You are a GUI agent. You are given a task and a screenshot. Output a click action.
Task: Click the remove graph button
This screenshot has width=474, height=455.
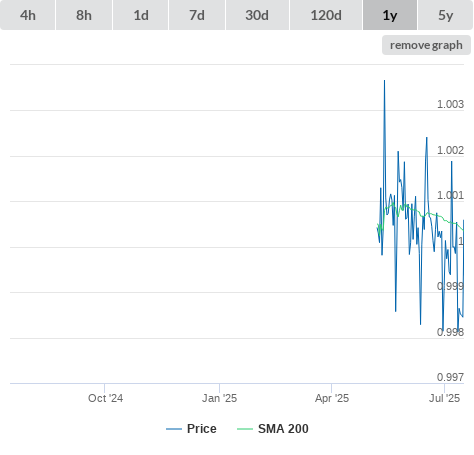point(426,45)
